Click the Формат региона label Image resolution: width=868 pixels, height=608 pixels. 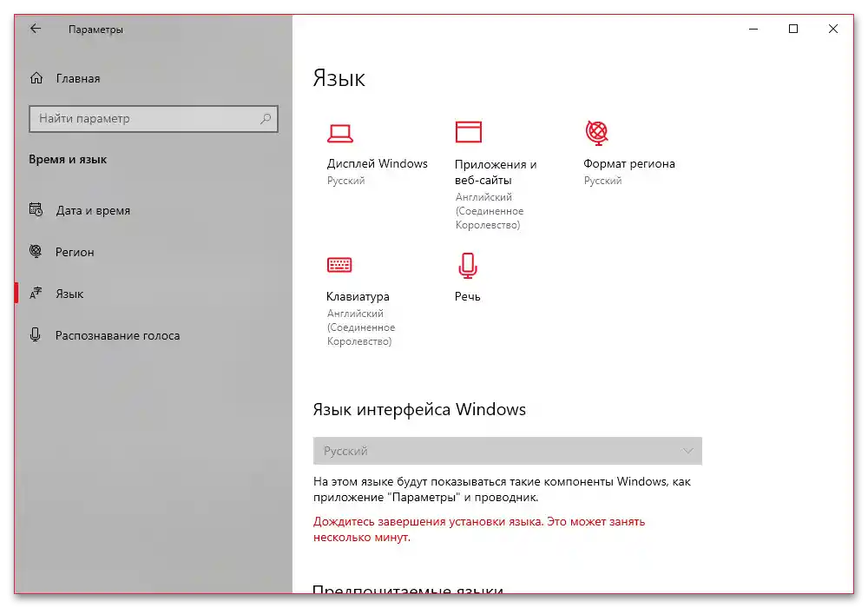(628, 164)
